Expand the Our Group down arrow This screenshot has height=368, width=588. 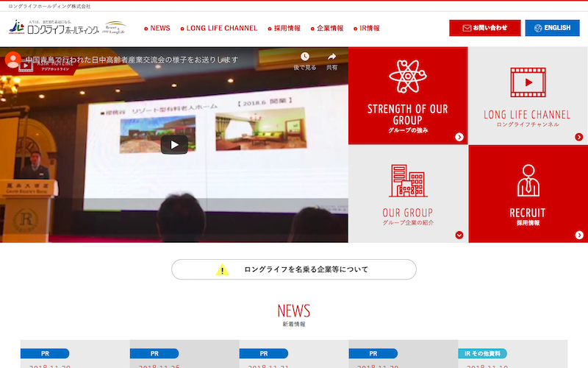click(x=459, y=235)
